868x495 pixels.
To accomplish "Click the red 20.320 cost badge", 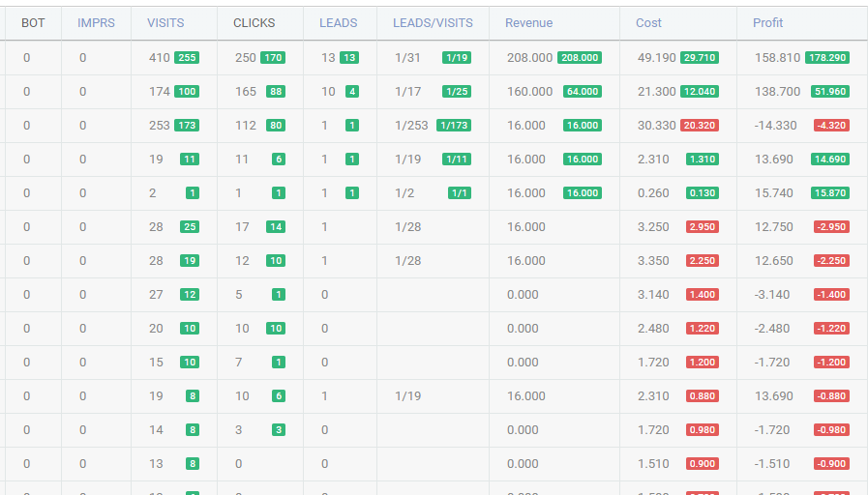I will click(700, 126).
